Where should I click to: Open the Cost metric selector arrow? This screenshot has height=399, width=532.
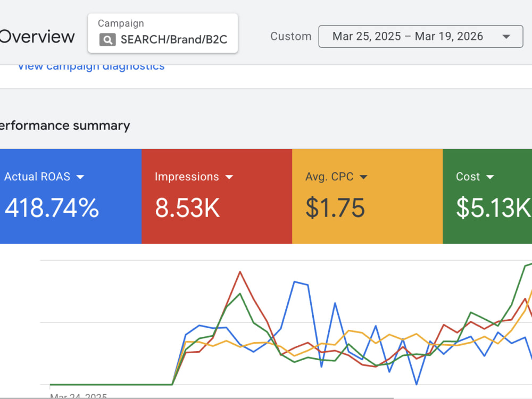click(490, 177)
